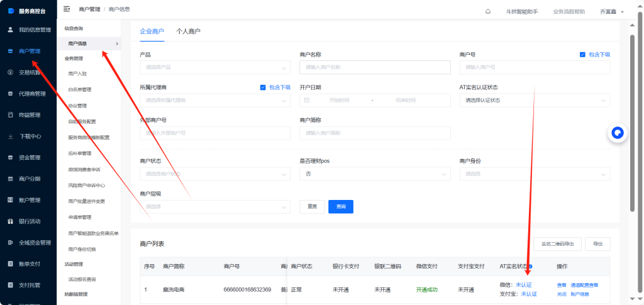Screen dimensions: 644x305
Task: Toggle 包含下级 checkbox for 商户号
Action: pyautogui.click(x=582, y=55)
